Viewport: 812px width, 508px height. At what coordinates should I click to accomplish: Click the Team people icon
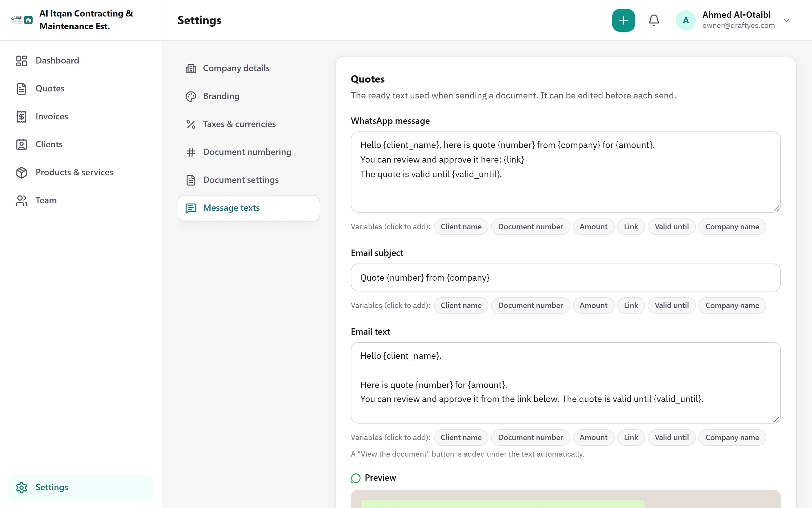point(22,200)
